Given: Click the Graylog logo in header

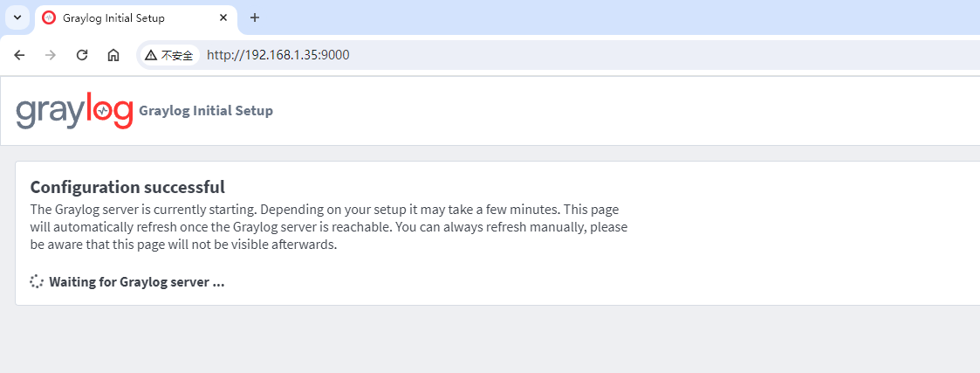Looking at the screenshot, I should click(74, 111).
